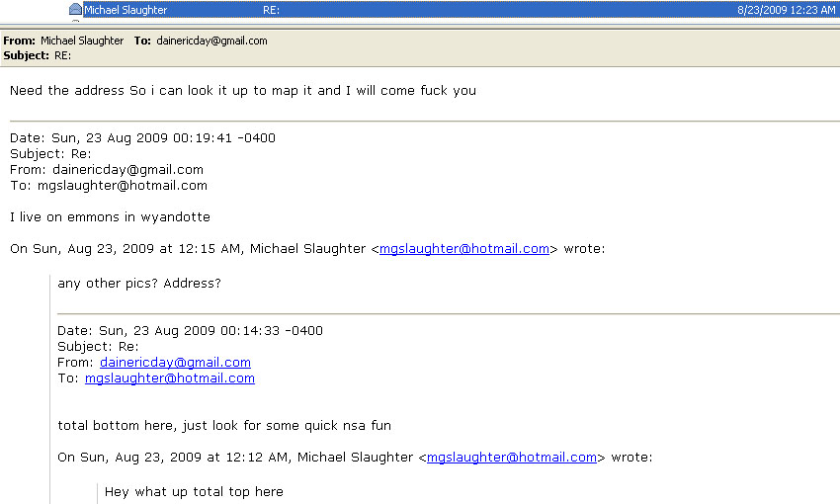Select Michael Slaughter sender in message list
Viewport: 840px width, 504px height.
(x=126, y=10)
